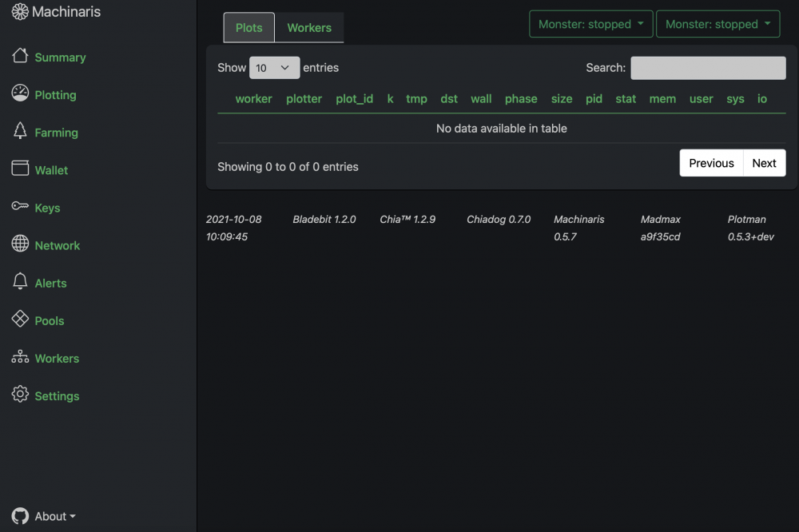The image size is (799, 532).
Task: Click the Summary house icon
Action: (20, 56)
